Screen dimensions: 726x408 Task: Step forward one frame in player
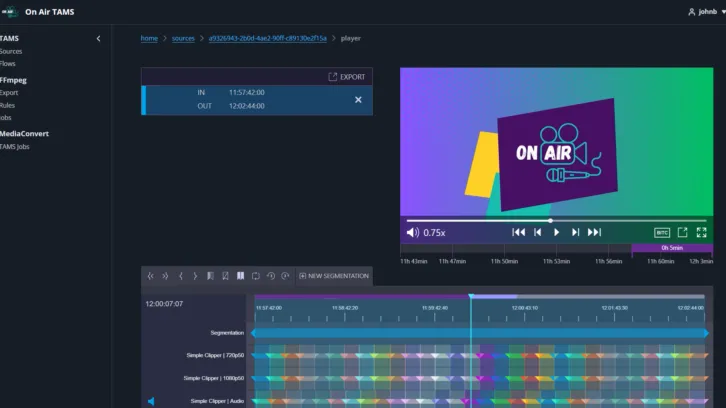pyautogui.click(x=575, y=232)
